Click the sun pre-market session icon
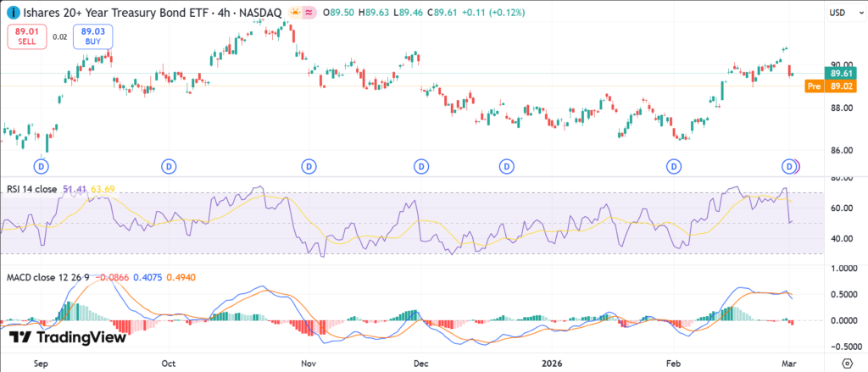This screenshot has height=372, width=868. coord(295,12)
